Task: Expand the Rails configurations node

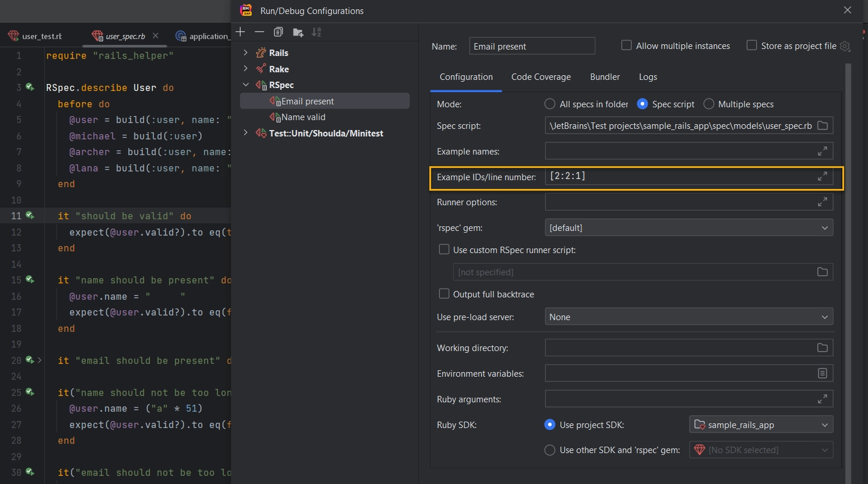Action: coord(245,52)
